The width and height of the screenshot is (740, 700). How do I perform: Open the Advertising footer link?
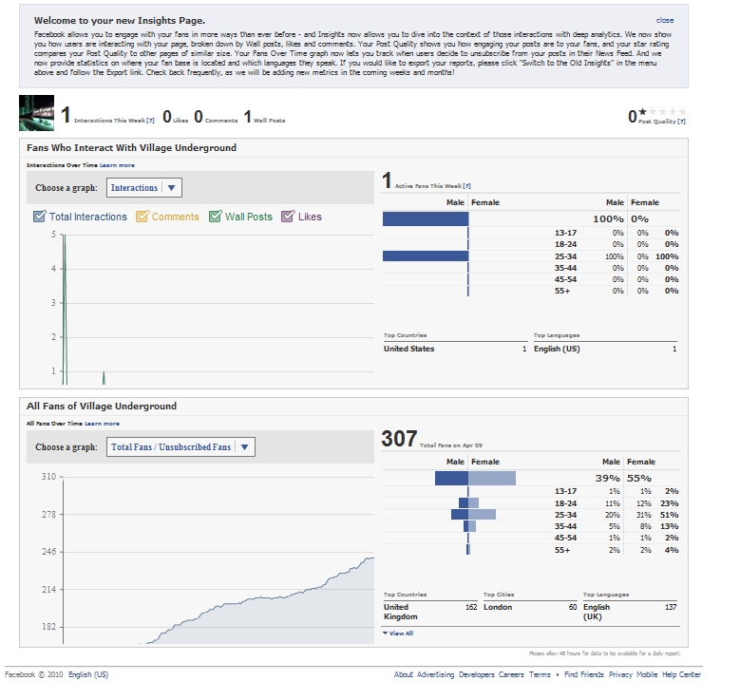pyautogui.click(x=436, y=674)
